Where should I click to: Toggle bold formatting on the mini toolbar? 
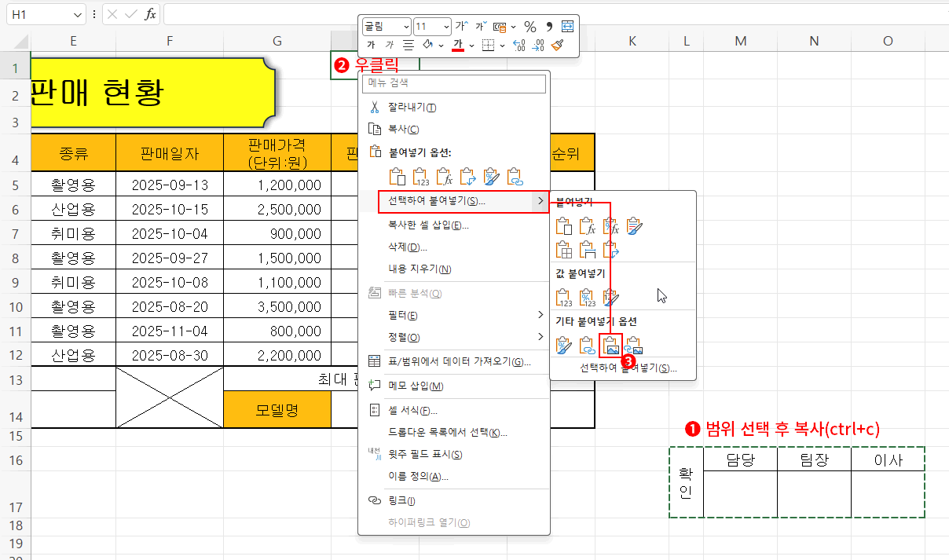click(372, 45)
